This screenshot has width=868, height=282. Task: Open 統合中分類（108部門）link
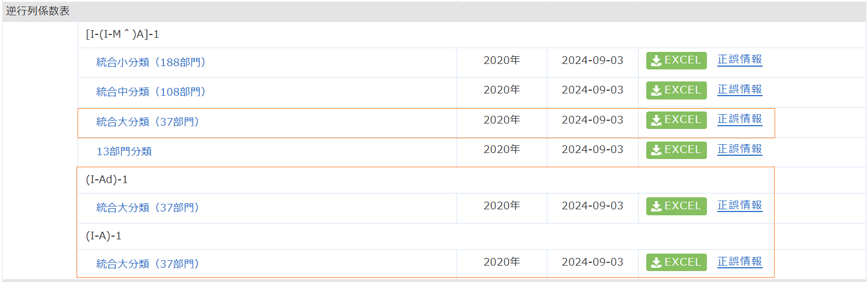151,92
